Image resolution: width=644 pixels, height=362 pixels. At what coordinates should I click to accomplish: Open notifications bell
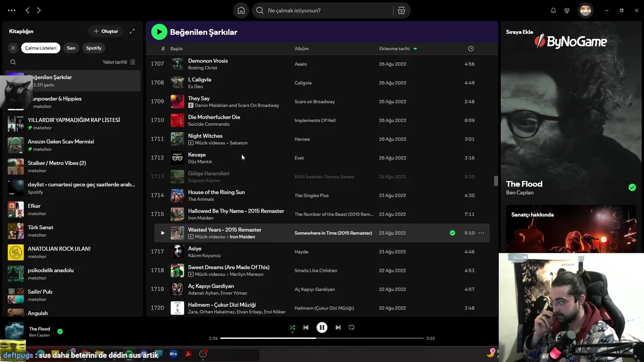pos(553,10)
